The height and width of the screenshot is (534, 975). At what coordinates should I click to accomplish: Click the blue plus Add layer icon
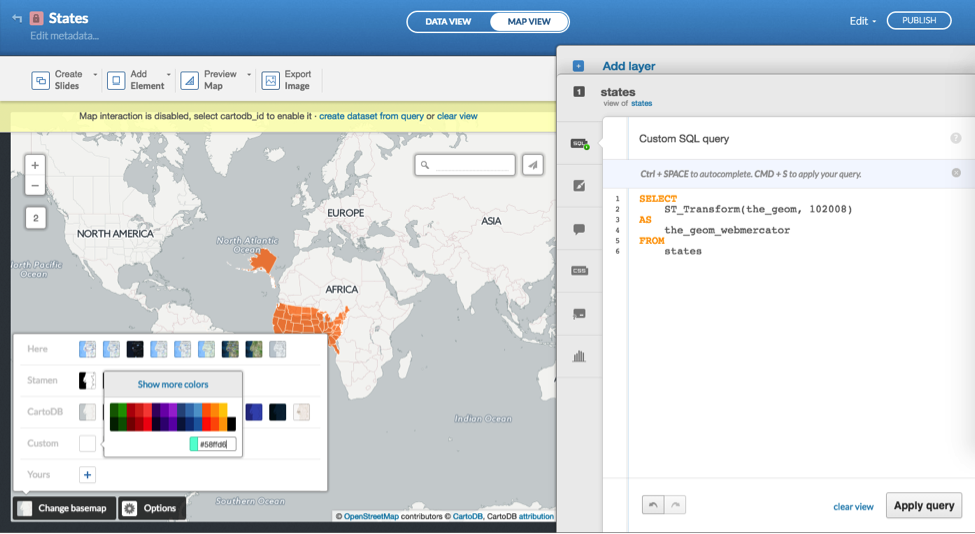click(x=578, y=66)
